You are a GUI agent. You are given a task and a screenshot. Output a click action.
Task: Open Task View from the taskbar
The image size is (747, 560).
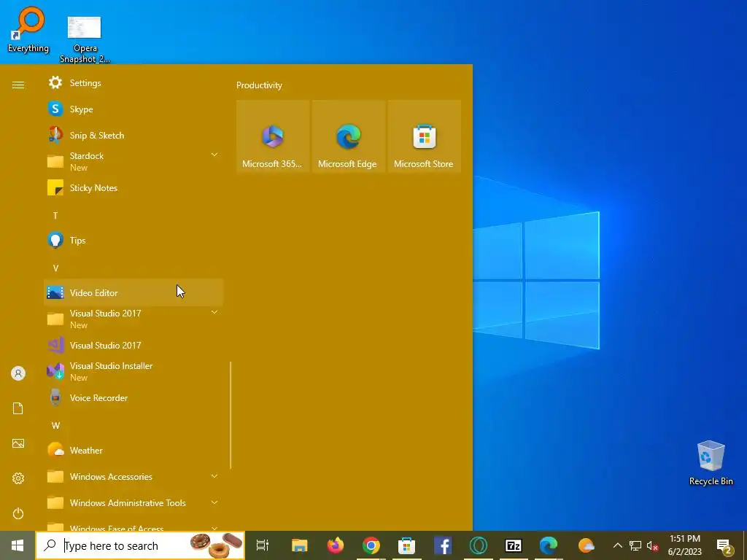[262, 545]
